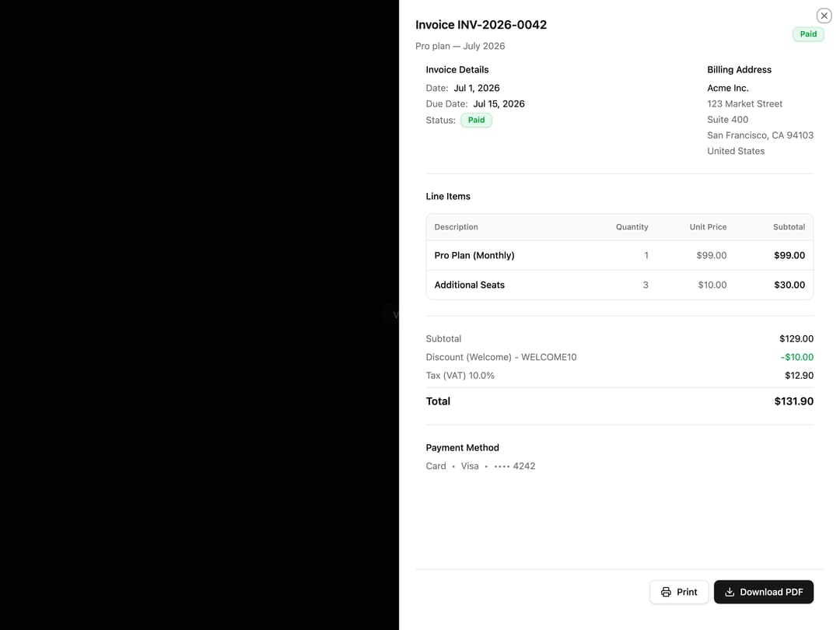Click the $30.00 subtotal cell
840x630 pixels.
(789, 285)
